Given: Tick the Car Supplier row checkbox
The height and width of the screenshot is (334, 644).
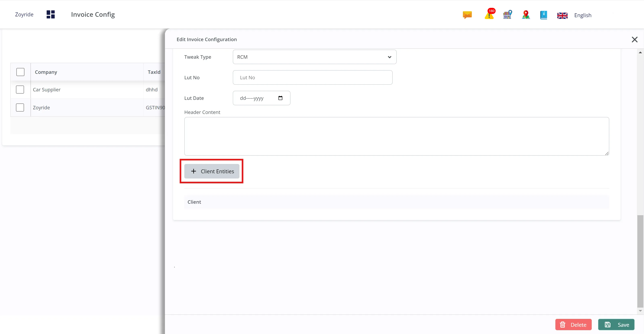Looking at the screenshot, I should [20, 89].
